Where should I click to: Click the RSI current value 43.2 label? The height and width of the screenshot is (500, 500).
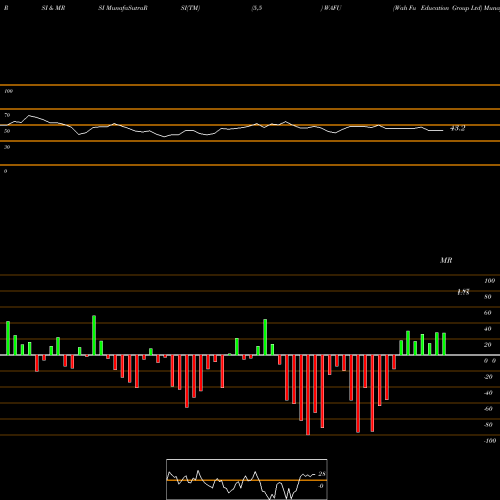click(x=457, y=128)
